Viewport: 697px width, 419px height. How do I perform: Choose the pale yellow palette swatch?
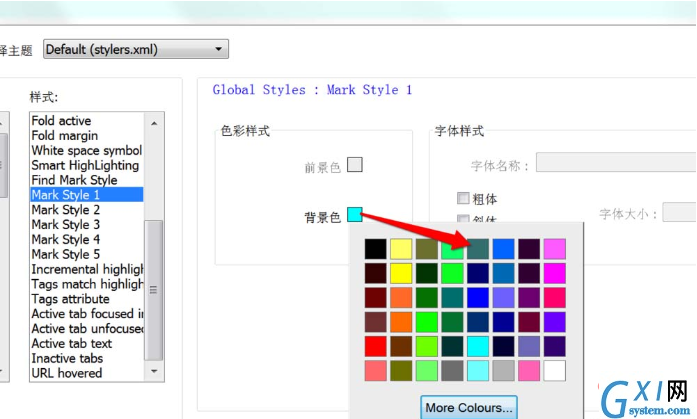pyautogui.click(x=401, y=249)
